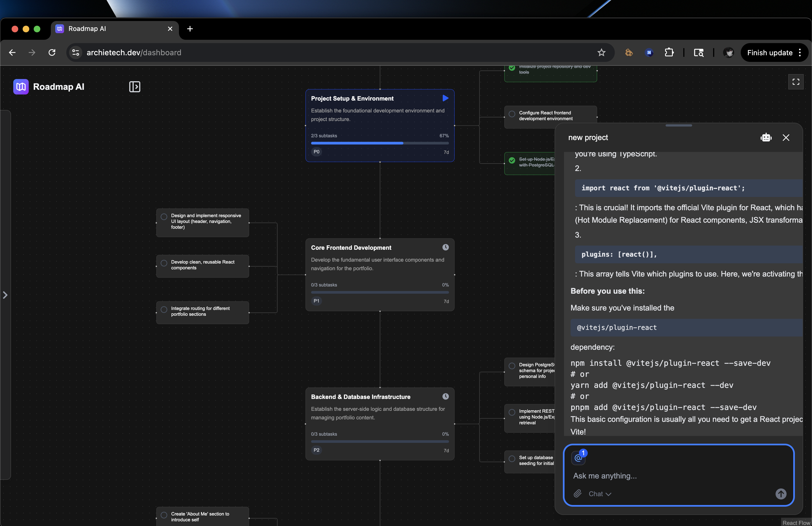Mark 'Configure React frontend development environment' complete
The height and width of the screenshot is (526, 812).
pyautogui.click(x=512, y=114)
